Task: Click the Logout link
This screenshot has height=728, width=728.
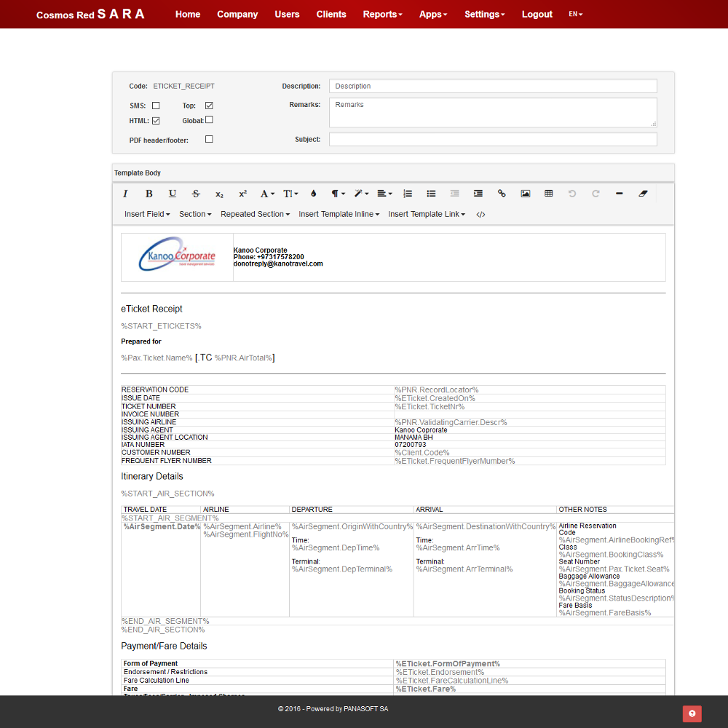Action: tap(537, 15)
